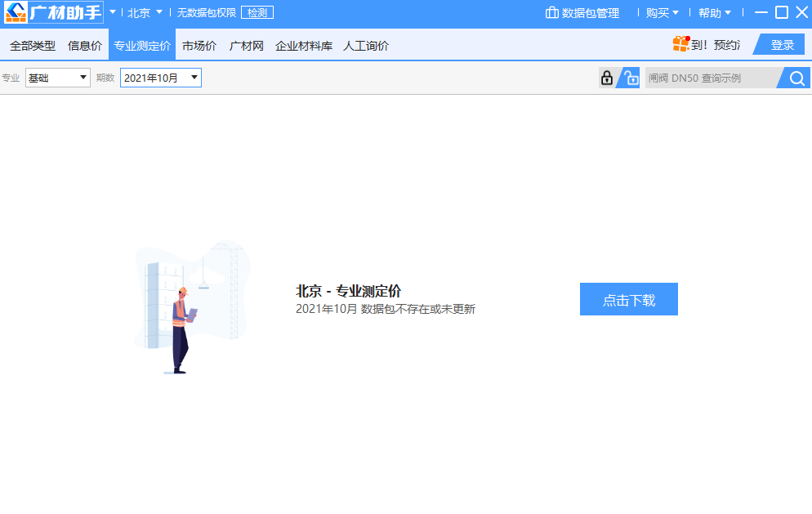Click the 登录 login button
Image resolution: width=812 pixels, height=514 pixels.
[x=782, y=45]
